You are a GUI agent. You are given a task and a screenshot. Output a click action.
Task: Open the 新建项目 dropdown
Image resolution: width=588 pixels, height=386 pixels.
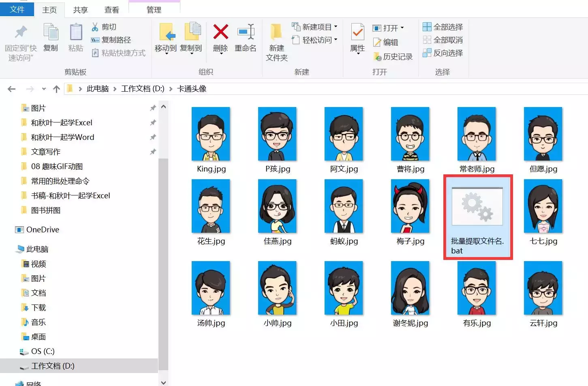point(314,27)
